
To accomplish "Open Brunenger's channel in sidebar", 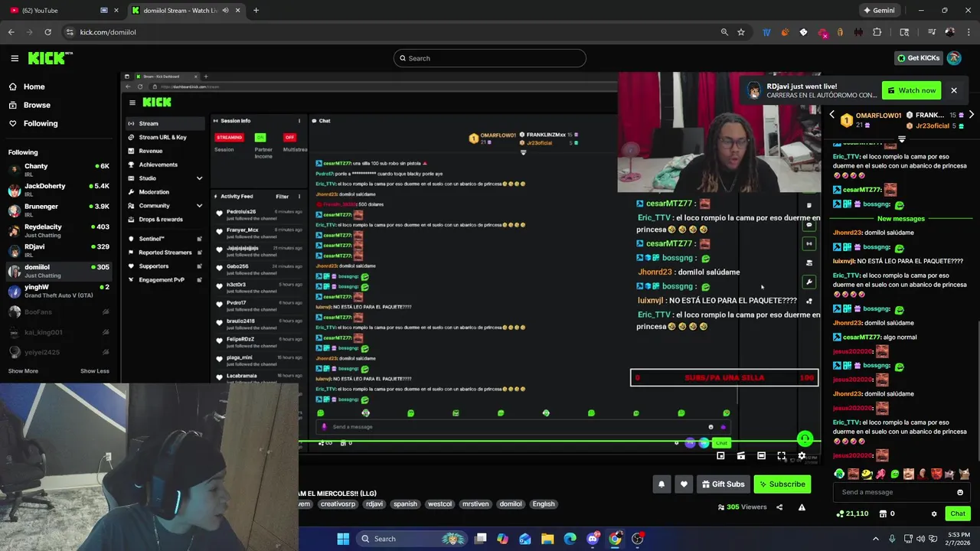I will pyautogui.click(x=59, y=210).
